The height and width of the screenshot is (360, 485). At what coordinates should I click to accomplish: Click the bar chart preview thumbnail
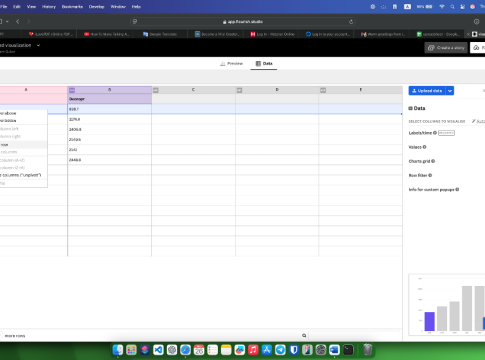pos(447,305)
